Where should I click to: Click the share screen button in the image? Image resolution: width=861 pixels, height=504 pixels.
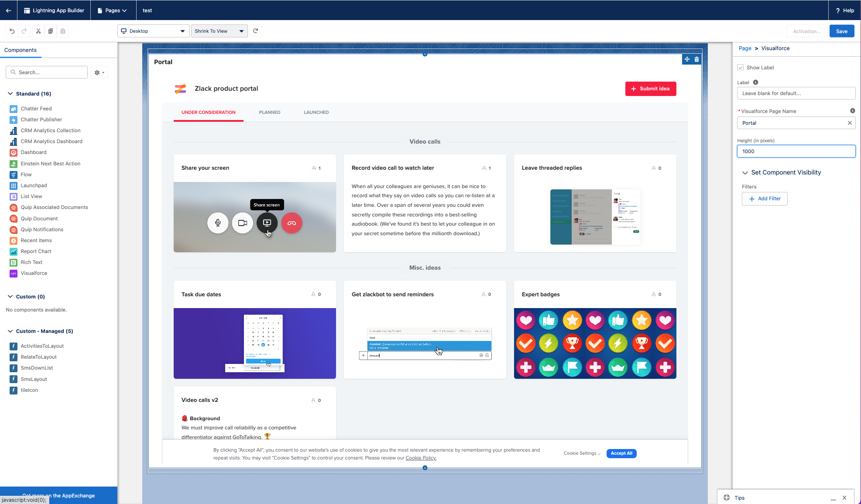coord(267,223)
